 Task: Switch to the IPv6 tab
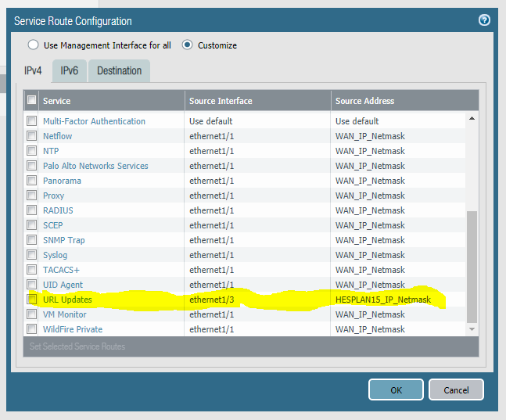coord(70,71)
